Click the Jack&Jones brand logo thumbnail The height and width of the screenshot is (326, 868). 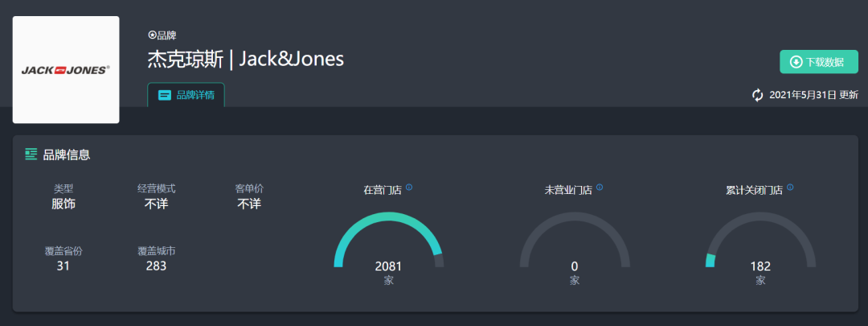[x=66, y=70]
